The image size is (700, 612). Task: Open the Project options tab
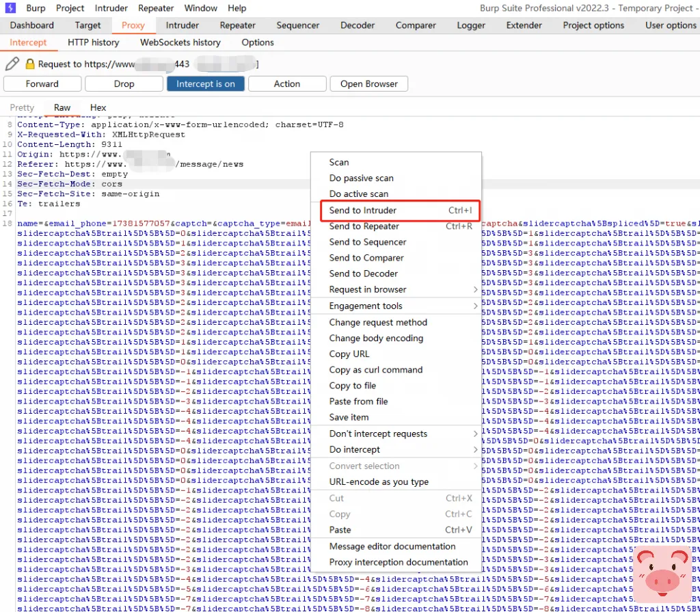click(x=593, y=25)
